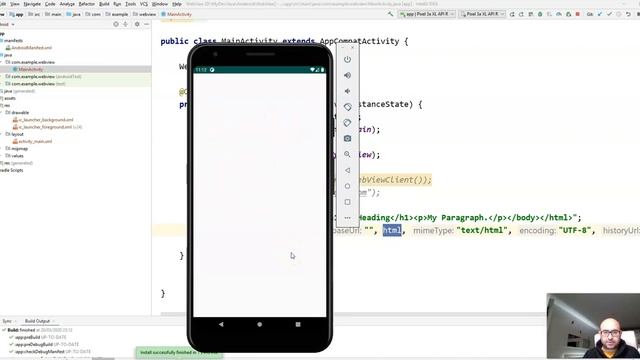The width and height of the screenshot is (640, 360).
Task: Open the Navigate menu
Action: click(32, 4)
